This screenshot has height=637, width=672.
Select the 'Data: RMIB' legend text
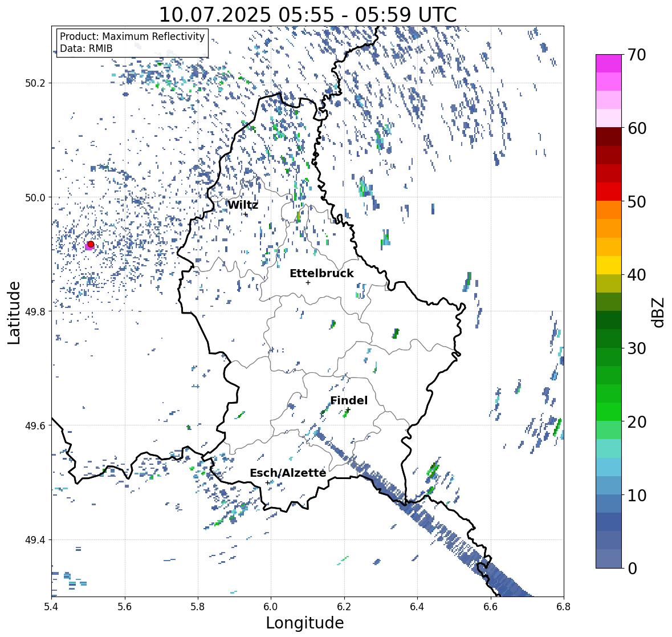(x=86, y=48)
